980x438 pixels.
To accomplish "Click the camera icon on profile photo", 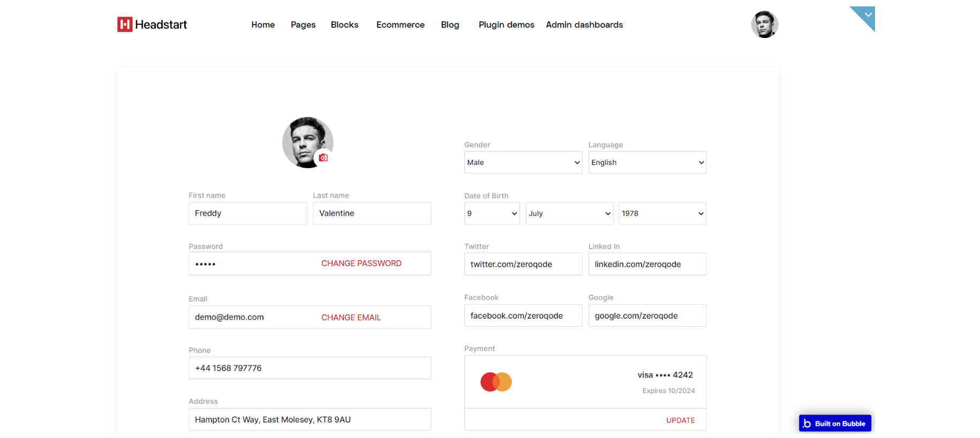I will [323, 157].
